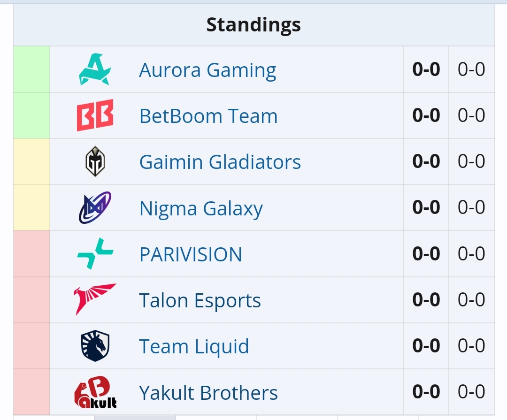This screenshot has width=507, height=420.
Task: Click the bold 0-0 score for Team Liquid
Action: pyautogui.click(x=426, y=346)
